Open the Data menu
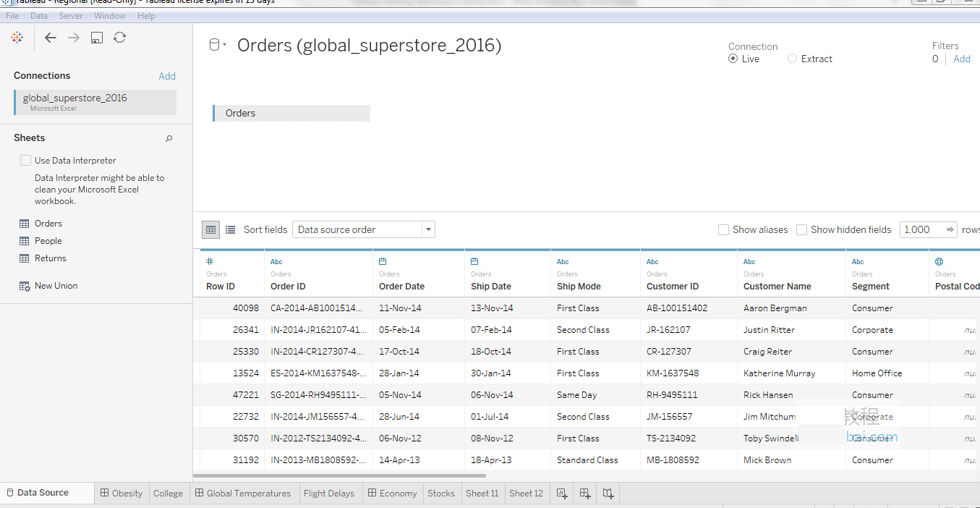Image resolution: width=980 pixels, height=508 pixels. tap(39, 16)
